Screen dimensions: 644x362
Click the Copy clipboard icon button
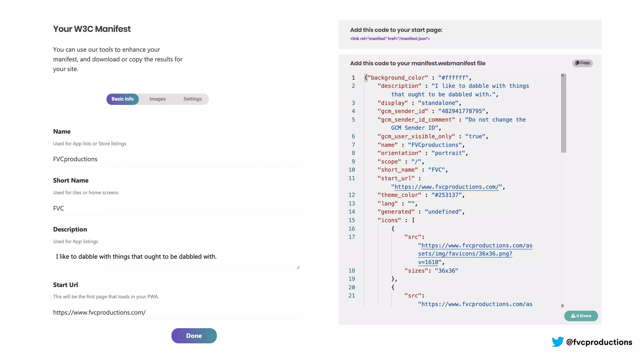582,63
